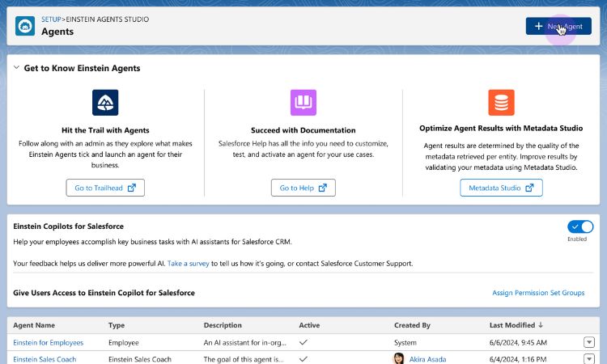Go to Setup in the breadcrumb
Screen dimensions: 607x364
(51, 19)
